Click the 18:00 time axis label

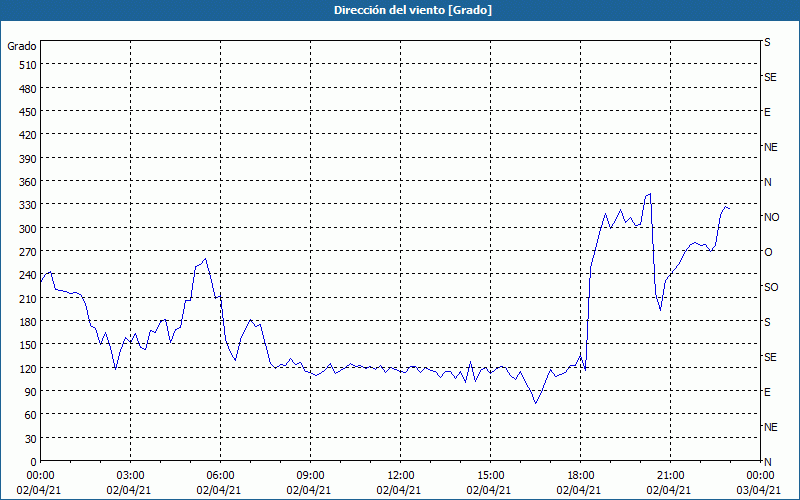(x=581, y=476)
